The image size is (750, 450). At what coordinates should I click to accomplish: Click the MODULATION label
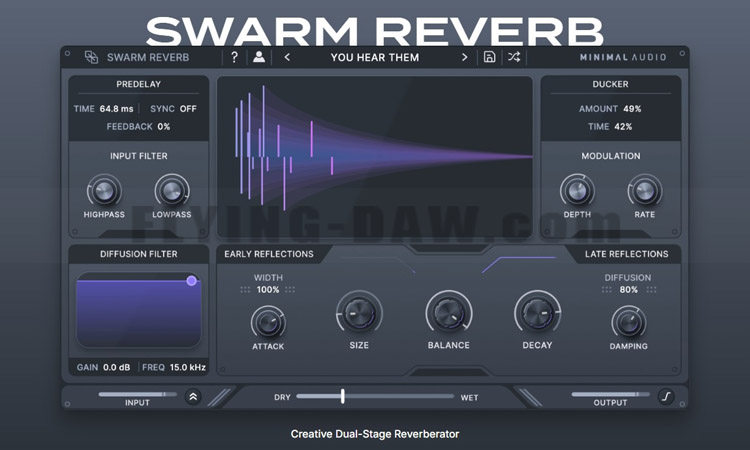pyautogui.click(x=611, y=156)
